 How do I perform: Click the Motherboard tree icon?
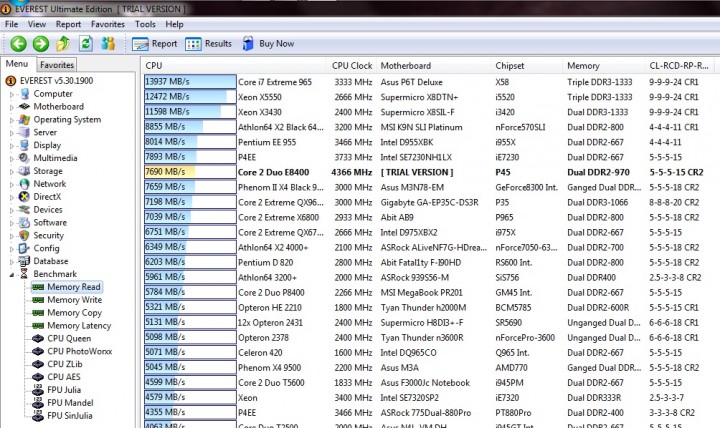tap(24, 107)
